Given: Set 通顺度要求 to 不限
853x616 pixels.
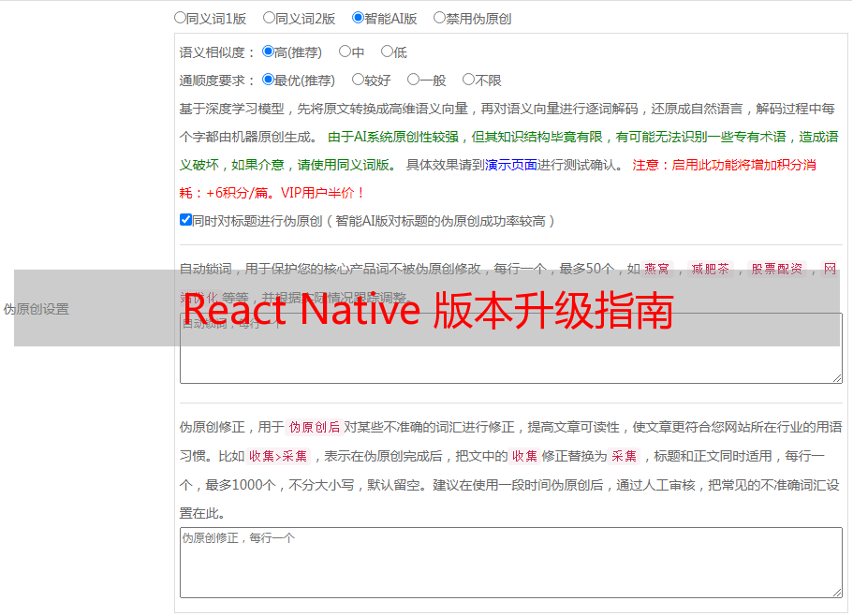Looking at the screenshot, I should tap(468, 80).
